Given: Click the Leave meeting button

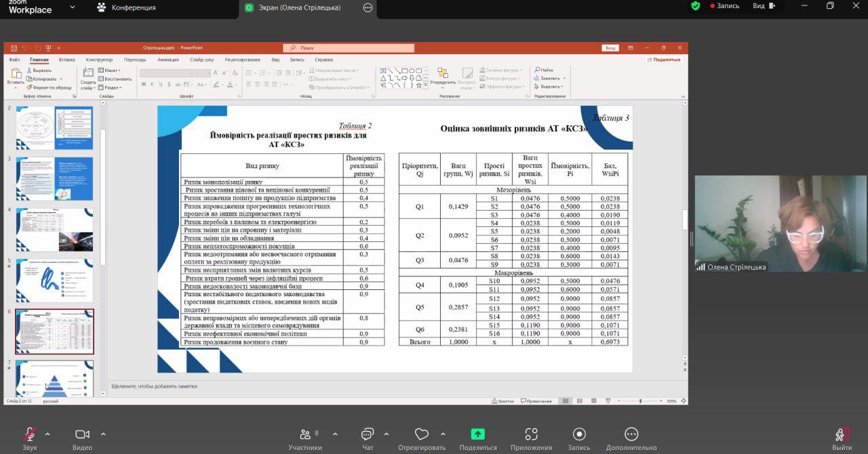Looking at the screenshot, I should pyautogui.click(x=842, y=434).
